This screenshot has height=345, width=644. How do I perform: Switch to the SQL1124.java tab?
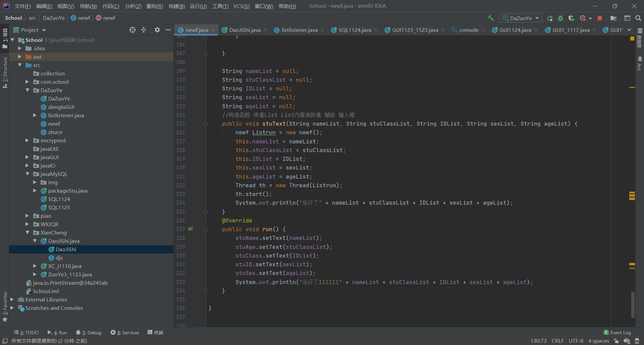(x=355, y=30)
